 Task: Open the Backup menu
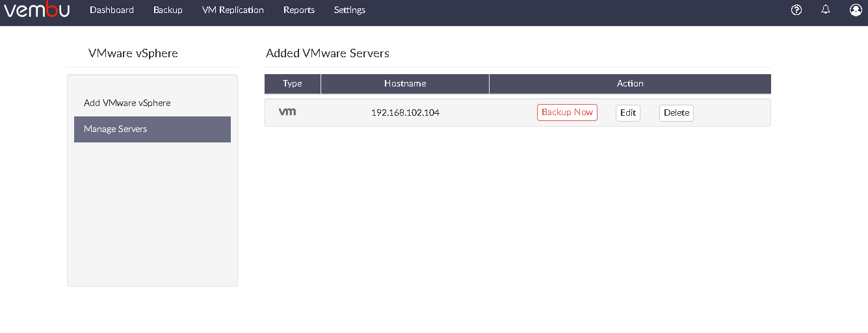168,10
